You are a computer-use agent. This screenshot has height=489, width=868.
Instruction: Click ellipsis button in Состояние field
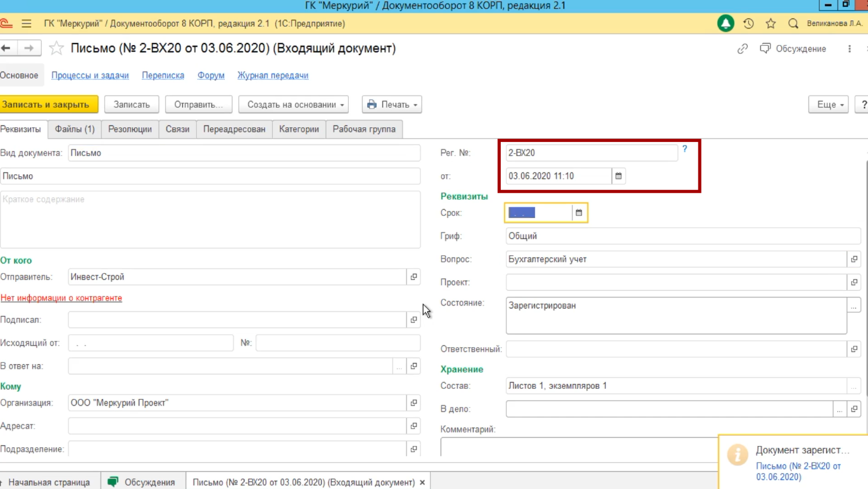coord(854,306)
